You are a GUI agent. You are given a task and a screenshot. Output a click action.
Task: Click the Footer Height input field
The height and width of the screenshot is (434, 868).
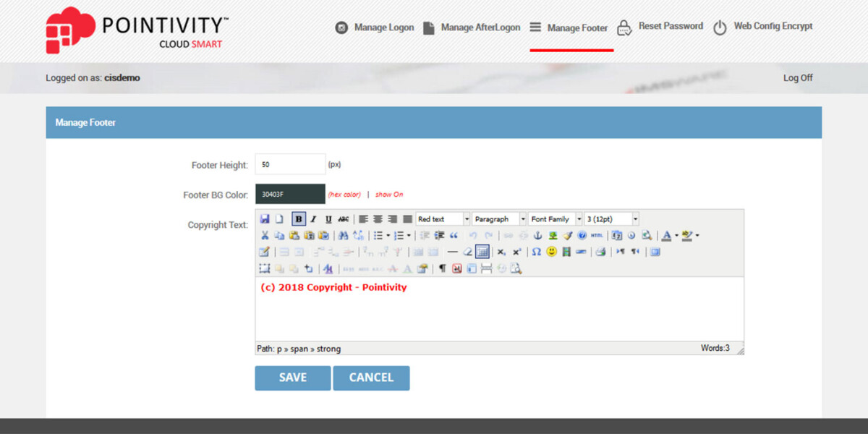pyautogui.click(x=290, y=165)
